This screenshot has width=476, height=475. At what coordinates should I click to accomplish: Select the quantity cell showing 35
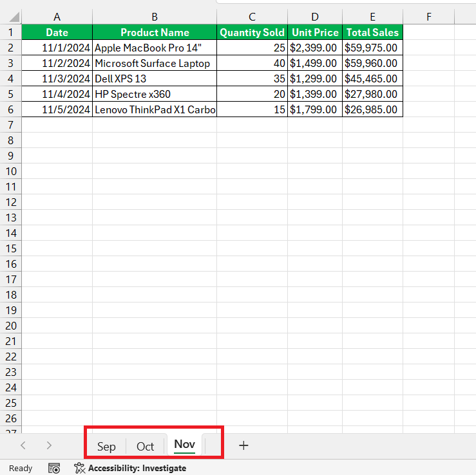(x=252, y=79)
